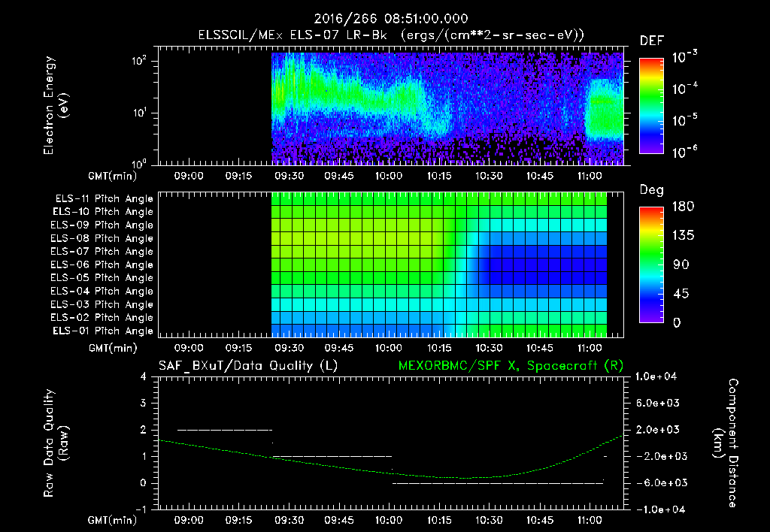The image size is (770, 532).
Task: Click the 10^2 tick on Electron Energy axis
Action: pos(139,62)
